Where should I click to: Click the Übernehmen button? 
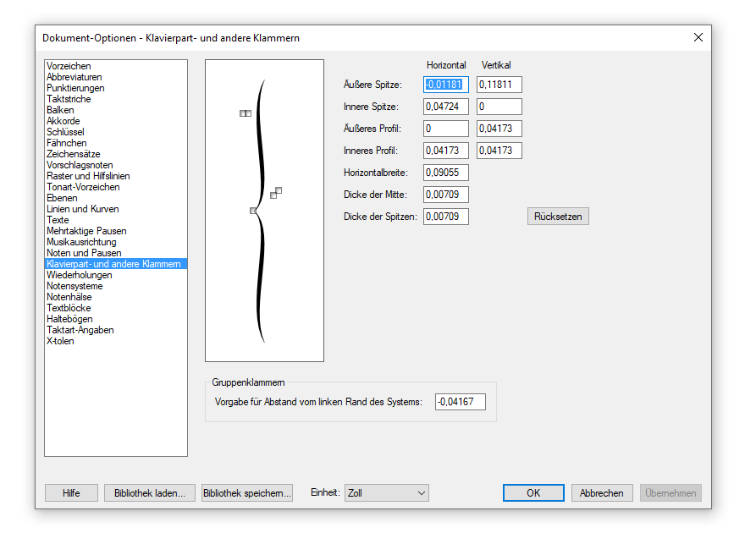pyautogui.click(x=670, y=493)
